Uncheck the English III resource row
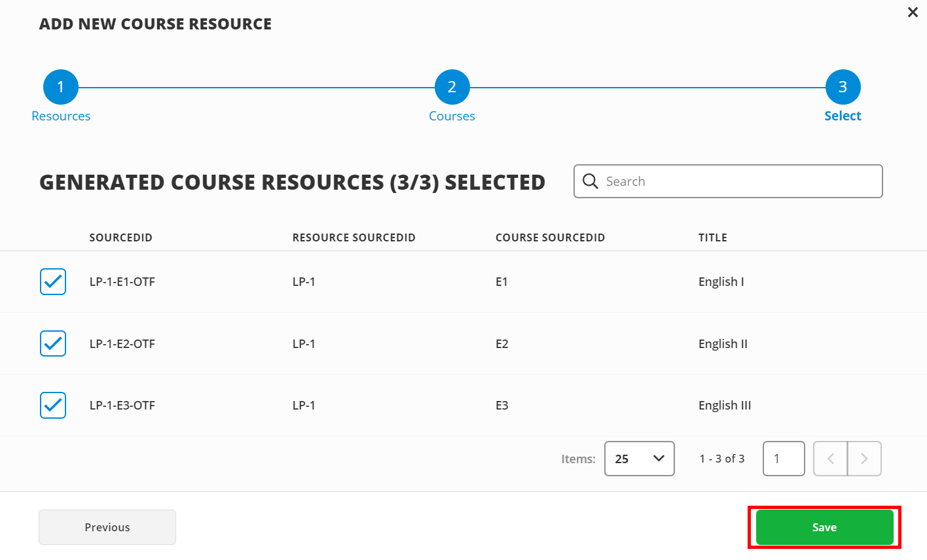This screenshot has height=560, width=927. coord(53,405)
